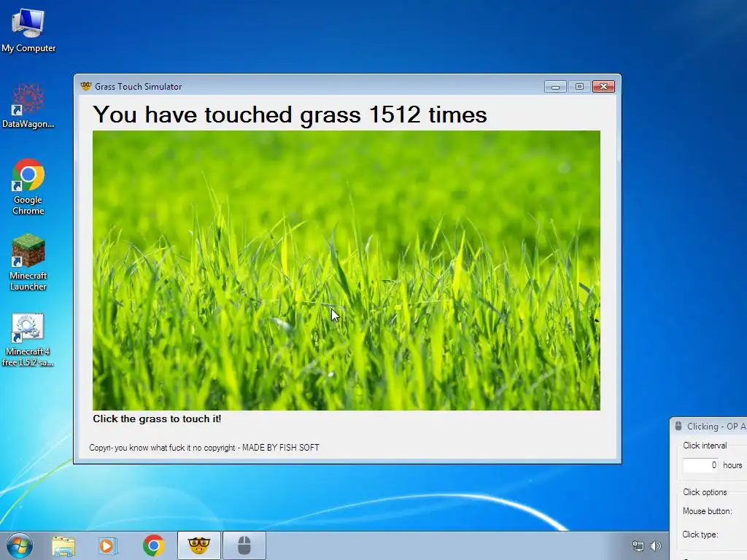
Task: Click the "Click interval" label in auto clicker
Action: click(x=705, y=446)
